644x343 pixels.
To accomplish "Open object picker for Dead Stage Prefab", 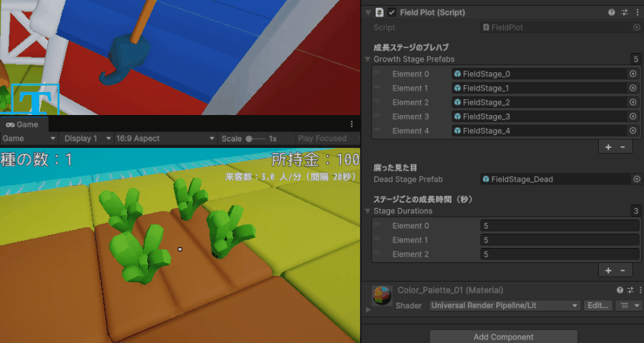I will pyautogui.click(x=636, y=179).
